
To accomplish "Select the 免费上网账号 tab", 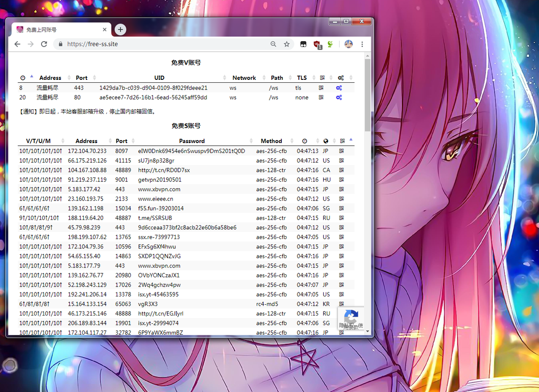I will (x=61, y=29).
